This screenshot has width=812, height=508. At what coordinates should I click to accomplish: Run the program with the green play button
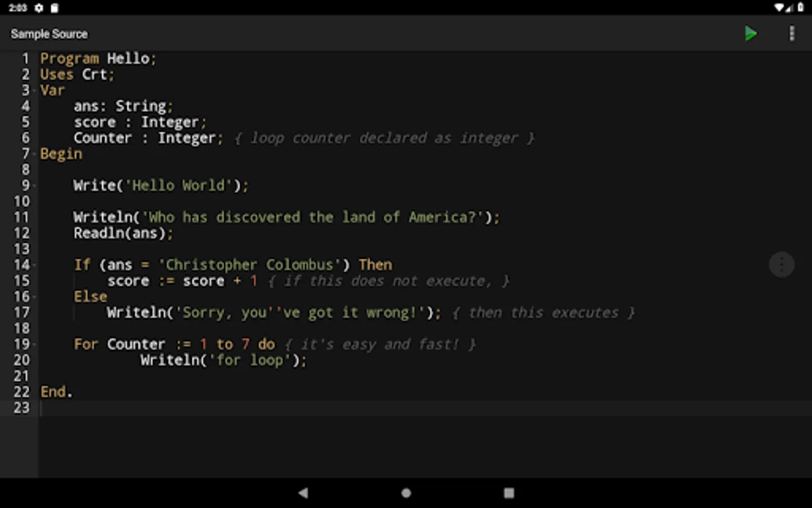(750, 33)
